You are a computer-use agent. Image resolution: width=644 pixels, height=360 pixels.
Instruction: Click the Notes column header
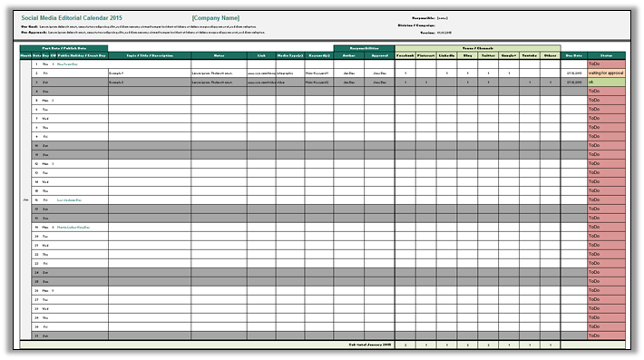[x=219, y=55]
